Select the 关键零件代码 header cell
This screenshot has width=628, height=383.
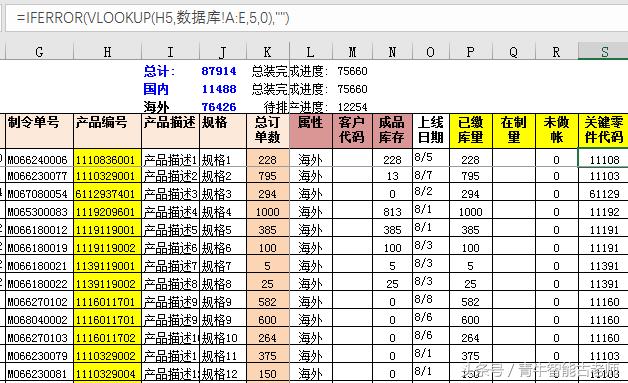pyautogui.click(x=603, y=131)
